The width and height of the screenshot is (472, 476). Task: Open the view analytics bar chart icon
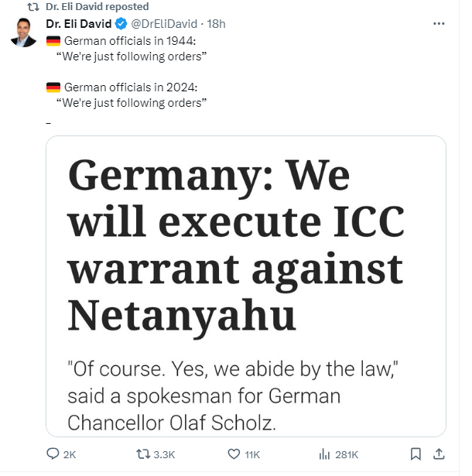(x=324, y=454)
